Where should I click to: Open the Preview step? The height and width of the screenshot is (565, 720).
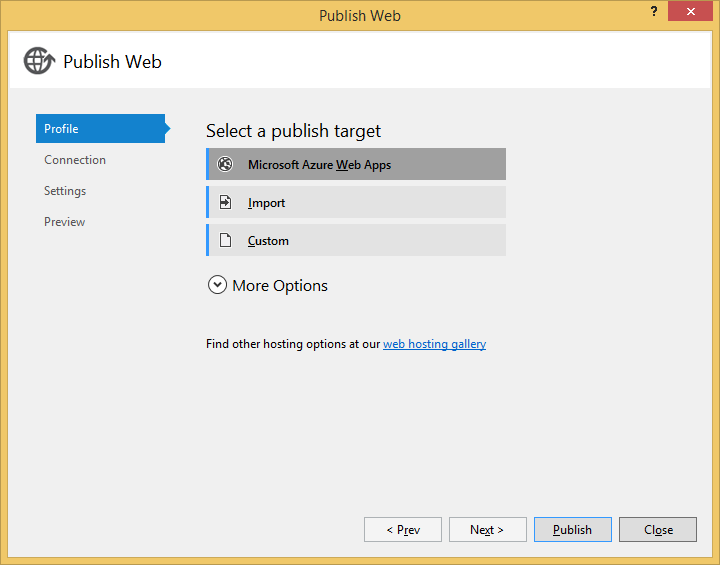[65, 222]
